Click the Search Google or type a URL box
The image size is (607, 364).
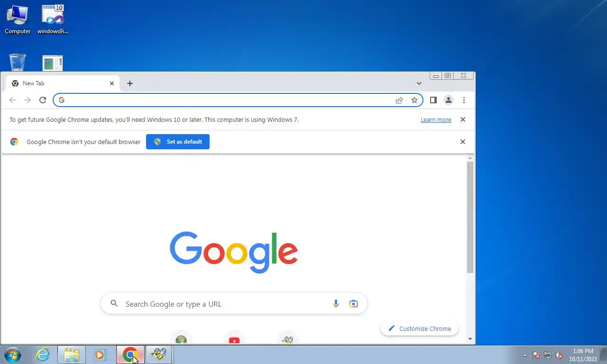[234, 304]
